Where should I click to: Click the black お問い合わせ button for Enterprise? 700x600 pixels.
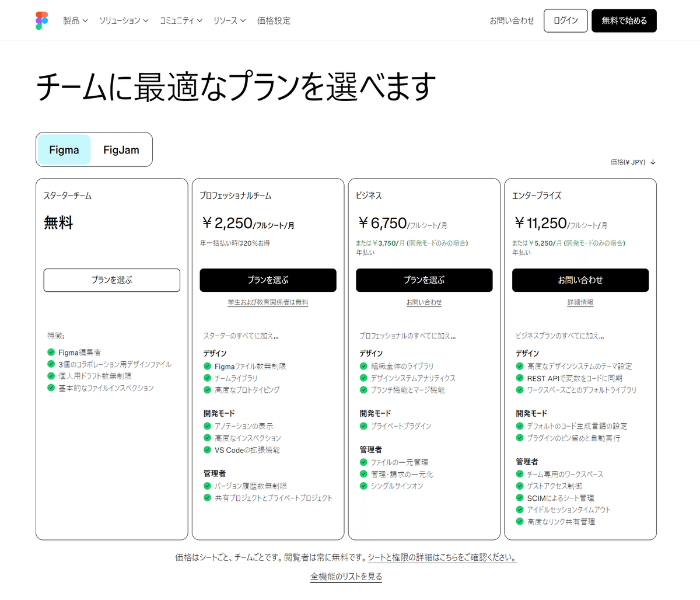[580, 280]
